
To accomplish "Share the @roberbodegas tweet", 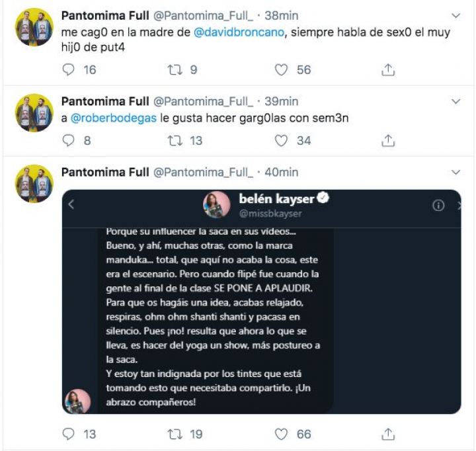I will pyautogui.click(x=389, y=140).
